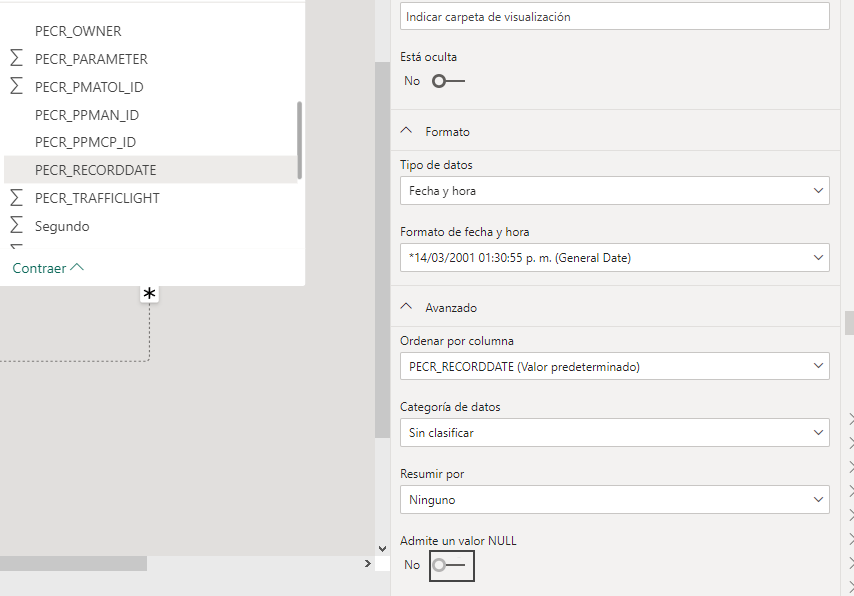Open the Ordenar por columna dropdown
The width and height of the screenshot is (854, 596).
pyautogui.click(x=614, y=366)
